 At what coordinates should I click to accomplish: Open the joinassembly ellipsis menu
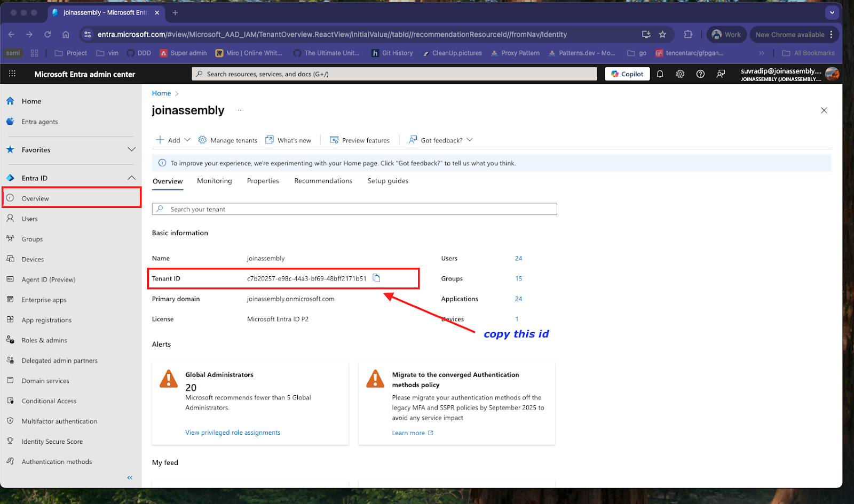241,110
